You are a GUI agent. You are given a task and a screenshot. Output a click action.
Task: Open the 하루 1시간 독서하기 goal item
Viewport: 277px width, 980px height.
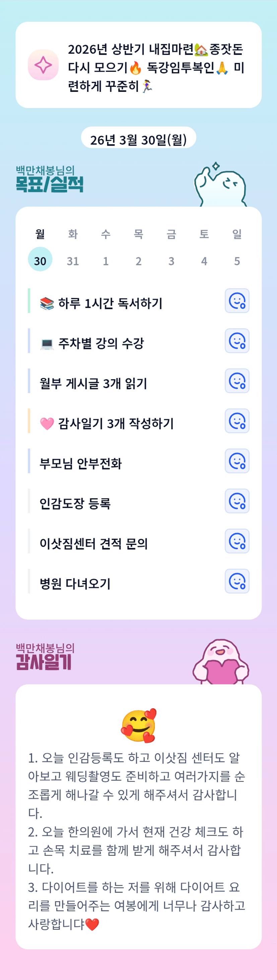[x=110, y=303]
